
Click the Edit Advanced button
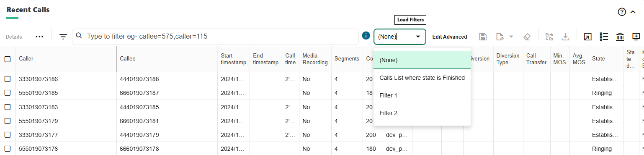(450, 37)
